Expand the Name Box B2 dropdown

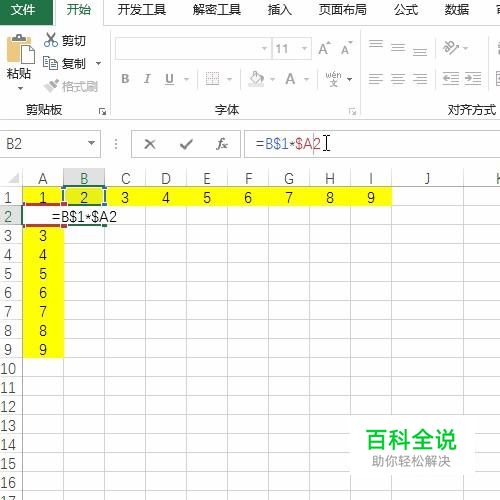91,143
